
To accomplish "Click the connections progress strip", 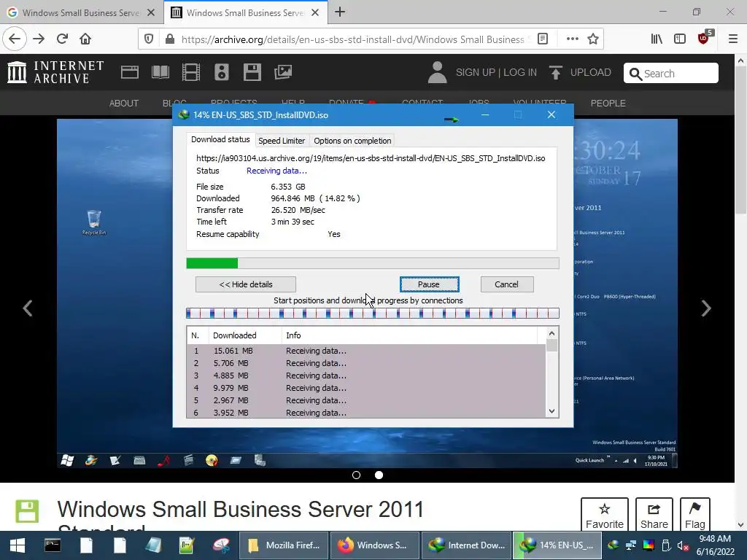I will click(373, 313).
